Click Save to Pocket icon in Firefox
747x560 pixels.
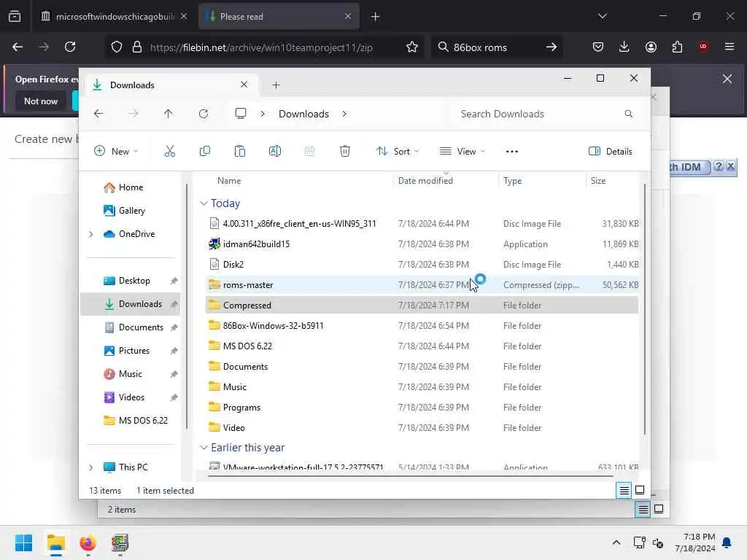pyautogui.click(x=598, y=47)
